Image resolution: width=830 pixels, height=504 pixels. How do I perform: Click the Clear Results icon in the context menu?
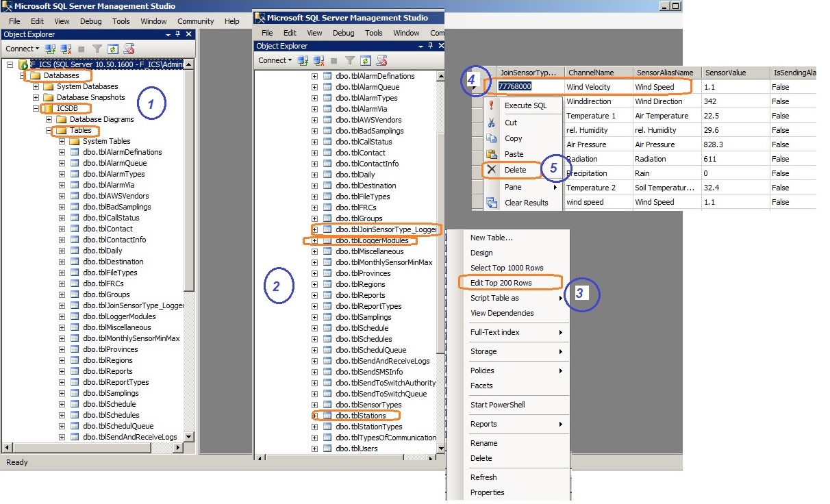pos(491,203)
